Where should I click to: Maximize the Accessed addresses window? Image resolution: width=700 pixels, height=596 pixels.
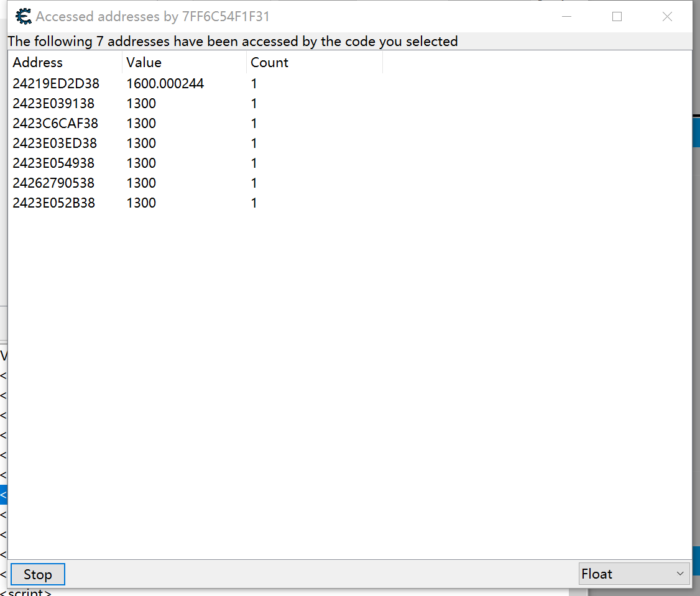(x=617, y=17)
